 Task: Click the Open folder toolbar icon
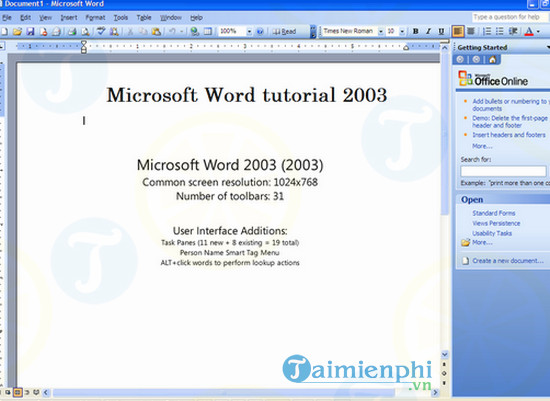click(x=17, y=32)
